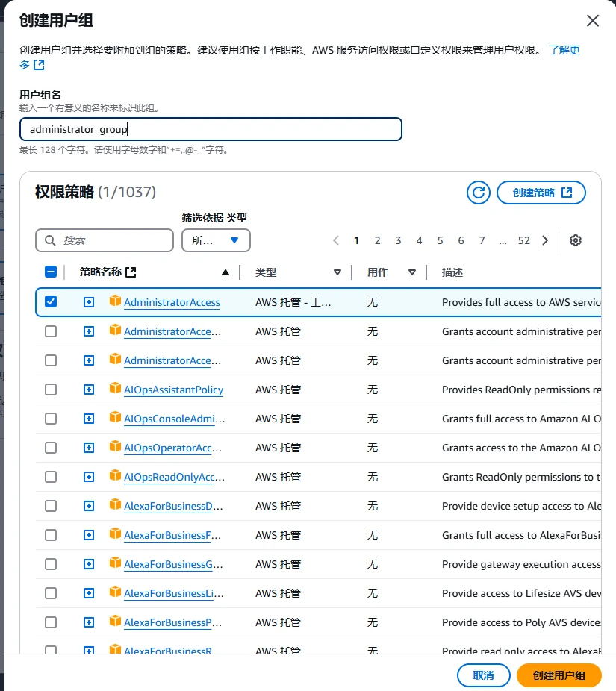Sort by policy name ascending arrow
Image resolution: width=616 pixels, height=691 pixels.
point(225,272)
